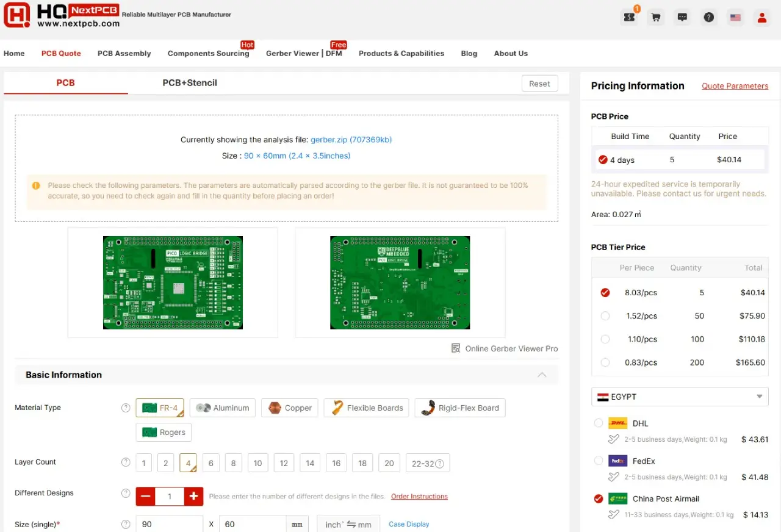This screenshot has width=781, height=532.
Task: Open the Quote Parameters link
Action: [735, 86]
